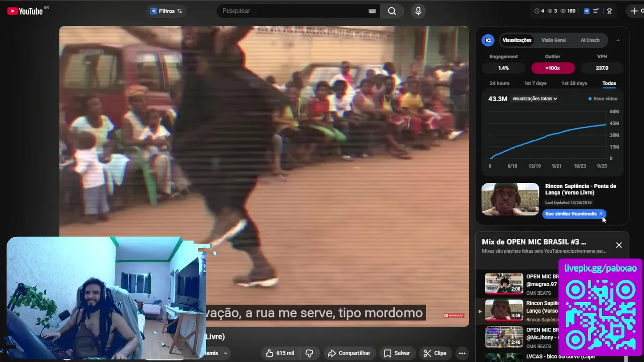Open the 3:48 Rincon Sapiência playlist thumbnail
Screen dimensions: 644x362
tap(504, 310)
